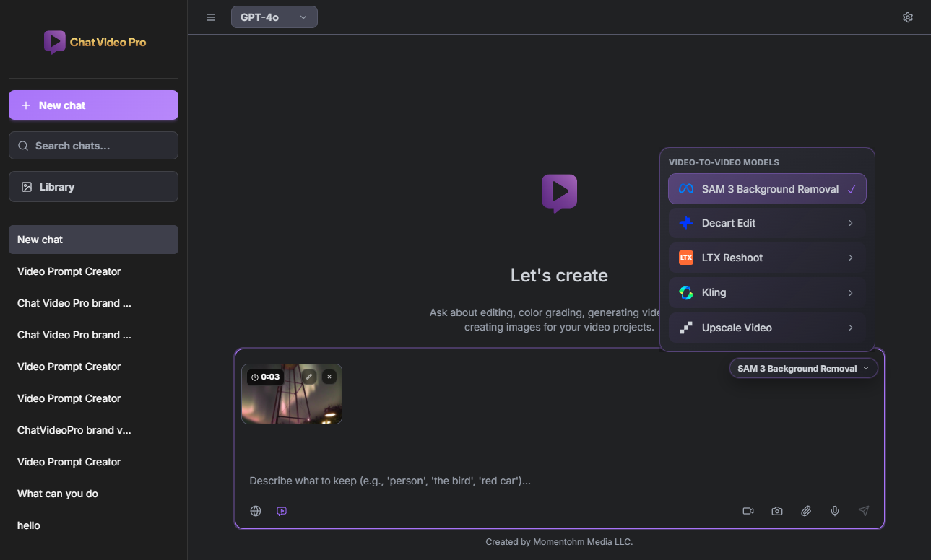Click the Kling swirl icon

686,292
